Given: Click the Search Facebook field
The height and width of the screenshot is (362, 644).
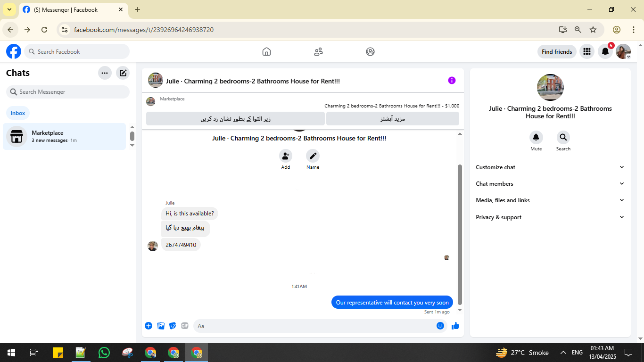Looking at the screenshot, I should click(77, 52).
